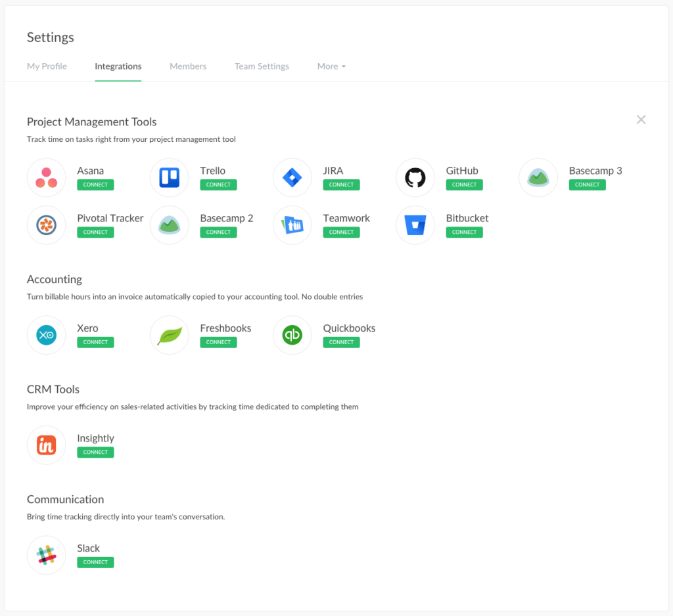Screen dimensions: 673x616
Task: Click the JIRA integration icon
Action: 292,177
